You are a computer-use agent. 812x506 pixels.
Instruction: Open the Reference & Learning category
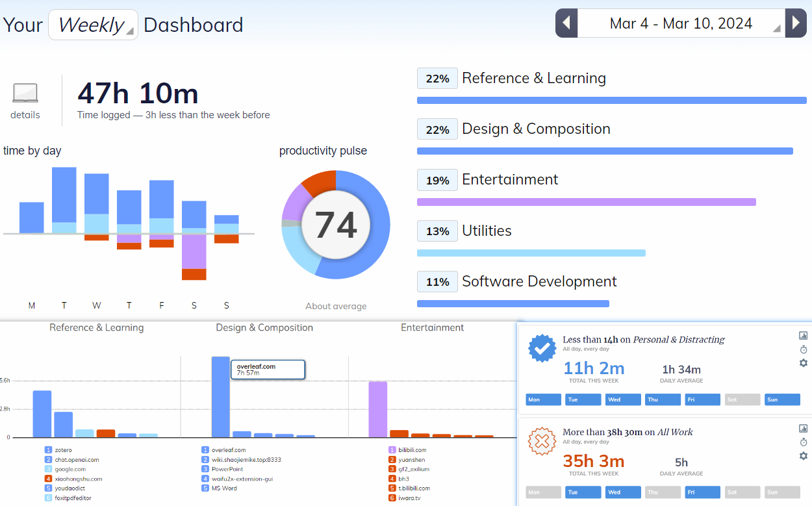point(533,78)
